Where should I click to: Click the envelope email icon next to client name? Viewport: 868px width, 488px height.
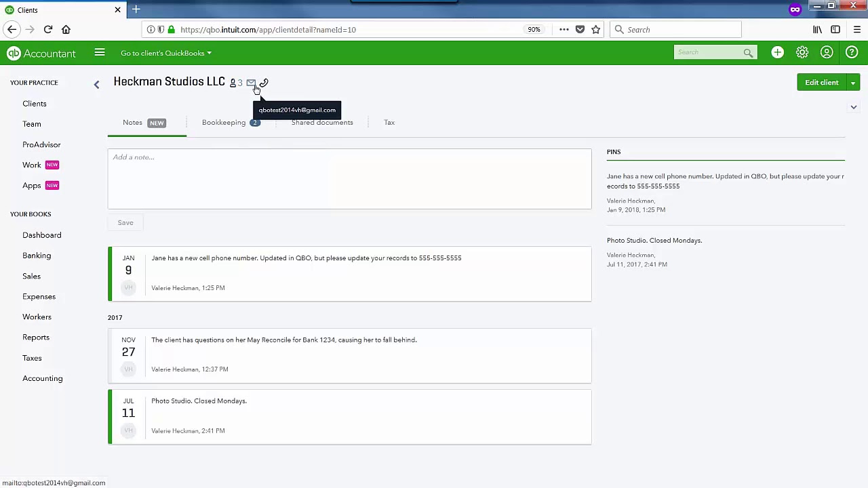click(x=251, y=83)
